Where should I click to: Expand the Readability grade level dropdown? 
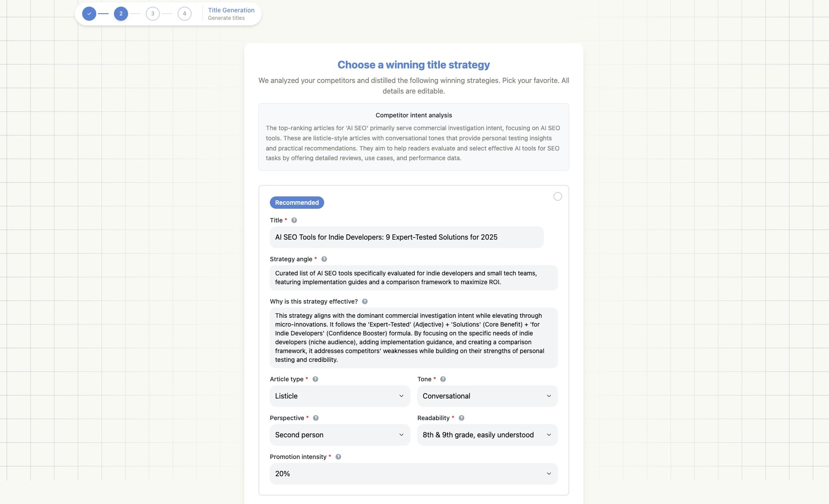[x=487, y=435]
